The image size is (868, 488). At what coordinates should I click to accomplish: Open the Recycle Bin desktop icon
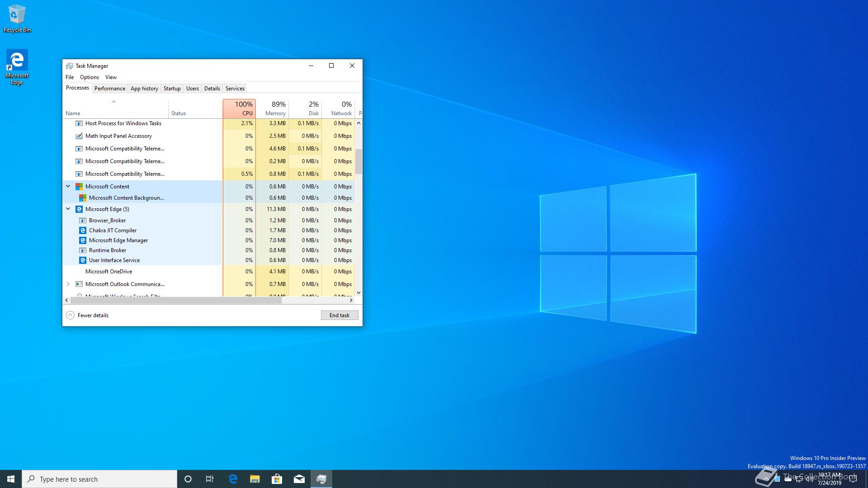point(17,19)
